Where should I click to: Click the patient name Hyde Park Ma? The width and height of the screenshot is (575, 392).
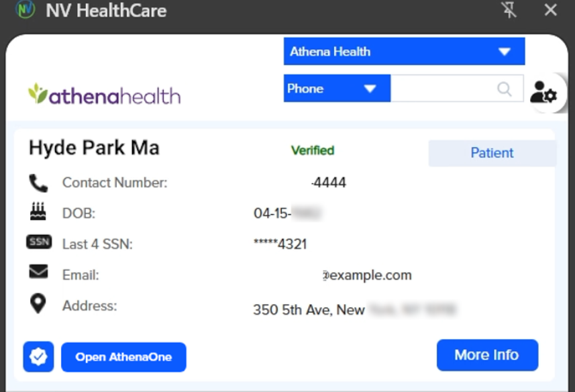pos(94,148)
